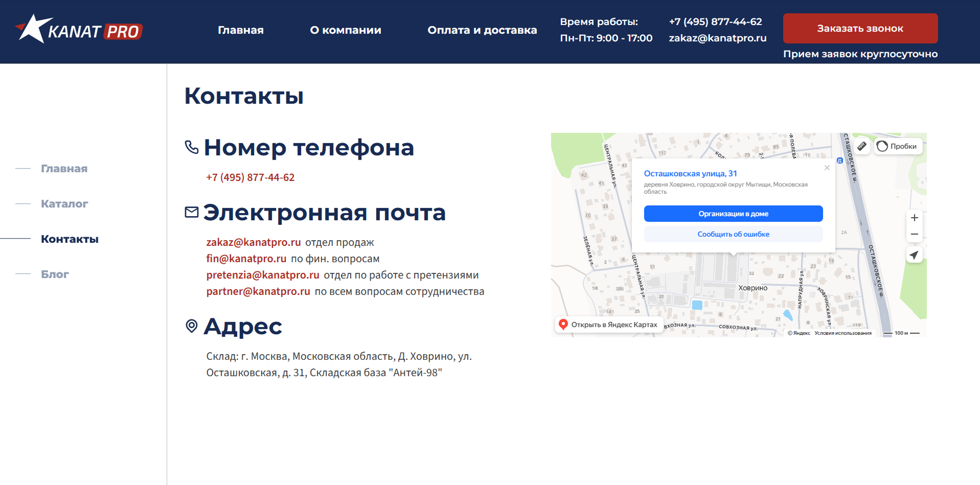Select the ruler measurement tool on the map
The width and height of the screenshot is (980, 485).
862,146
